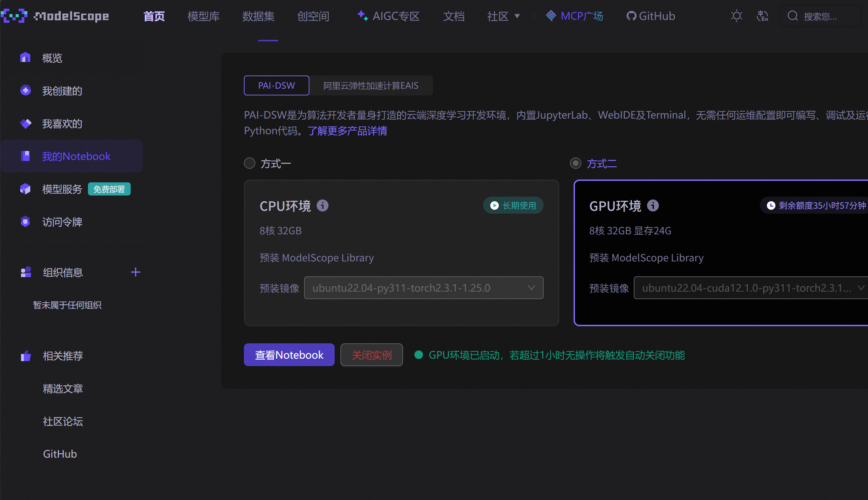
Task: Click the remaining quota clock icon
Action: [771, 205]
